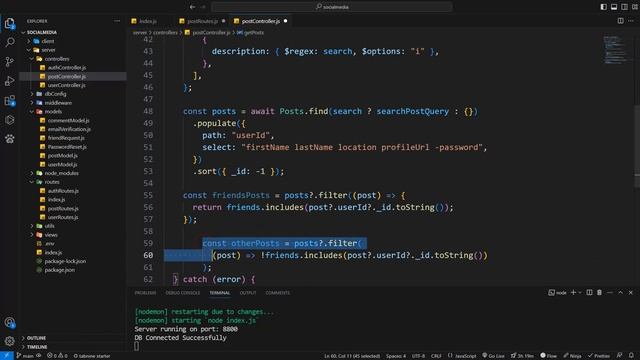
Task: Select the postController.js editor tab
Action: [260, 21]
